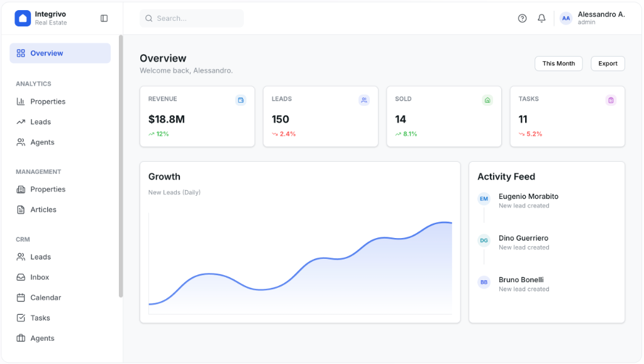Collapse the sidebar using the panel icon
This screenshot has width=644, height=364.
pyautogui.click(x=104, y=18)
